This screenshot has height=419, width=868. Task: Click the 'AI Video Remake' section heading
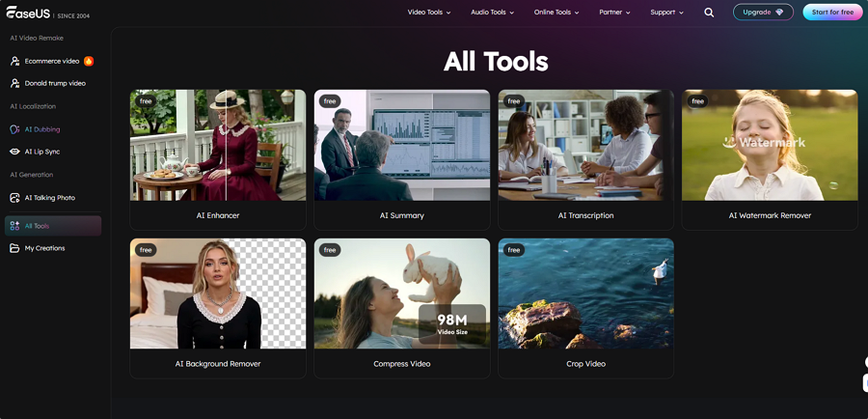37,39
